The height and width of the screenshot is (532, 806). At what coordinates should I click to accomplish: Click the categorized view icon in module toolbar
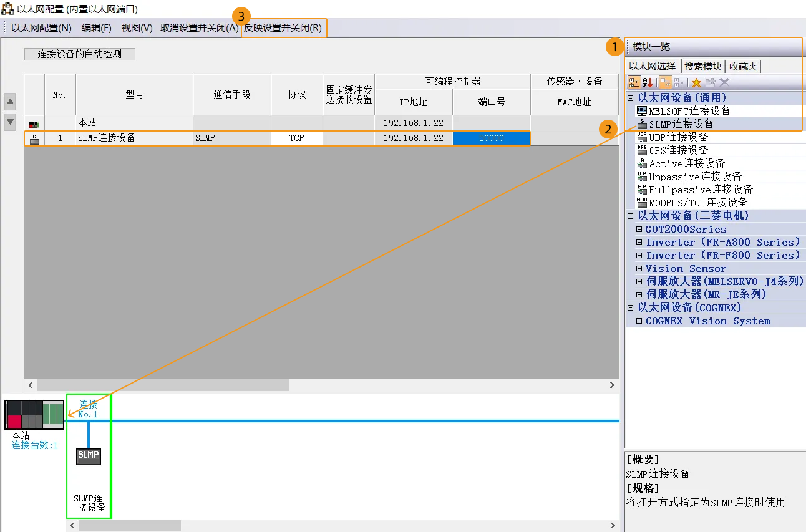634,82
